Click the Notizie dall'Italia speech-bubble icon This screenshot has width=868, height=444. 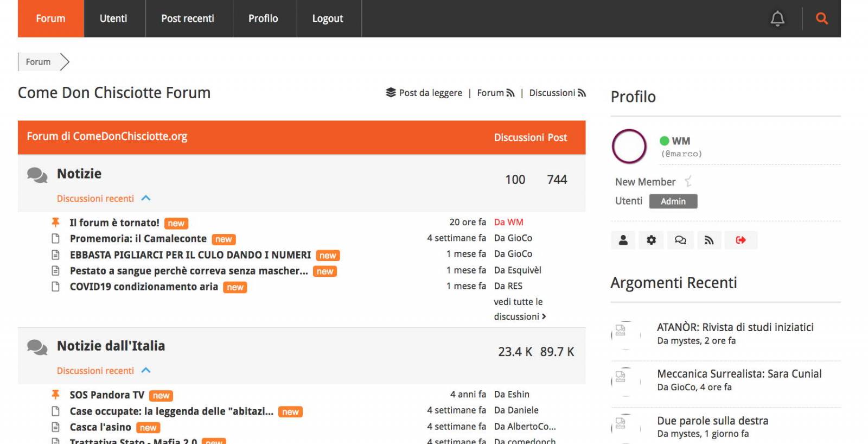tap(37, 347)
